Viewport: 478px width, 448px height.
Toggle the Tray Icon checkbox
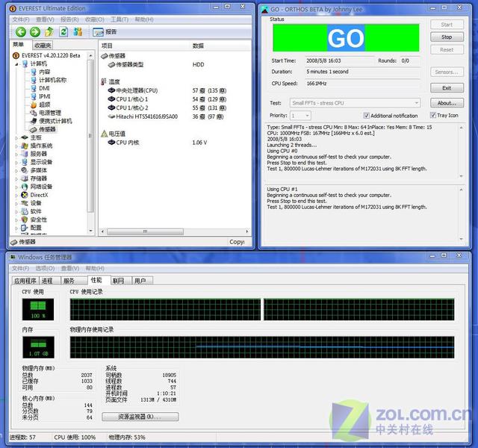tap(433, 115)
